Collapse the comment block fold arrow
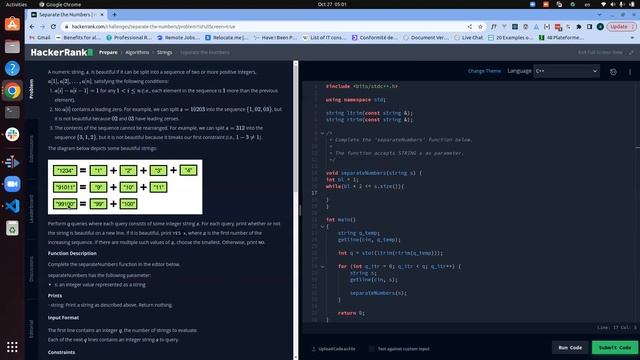The width and height of the screenshot is (640, 360). (x=322, y=133)
